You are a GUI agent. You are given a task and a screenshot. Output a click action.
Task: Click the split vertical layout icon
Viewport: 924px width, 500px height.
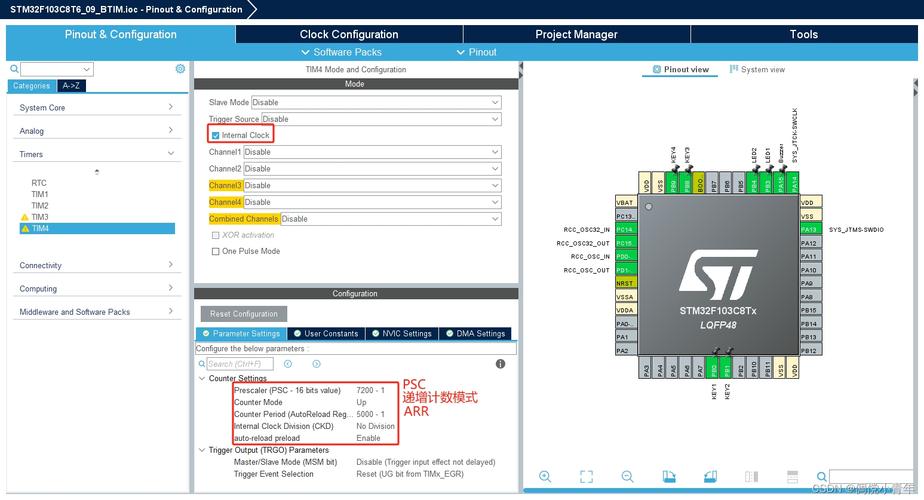click(751, 476)
